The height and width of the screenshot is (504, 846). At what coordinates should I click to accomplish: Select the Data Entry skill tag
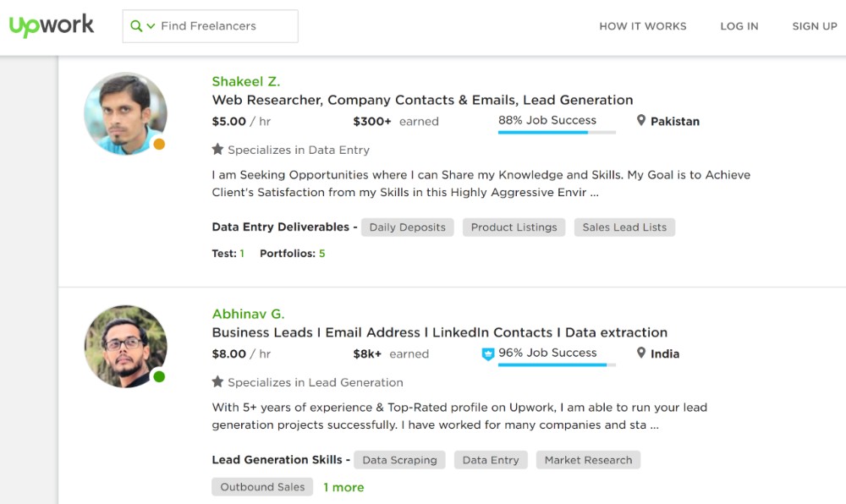491,460
